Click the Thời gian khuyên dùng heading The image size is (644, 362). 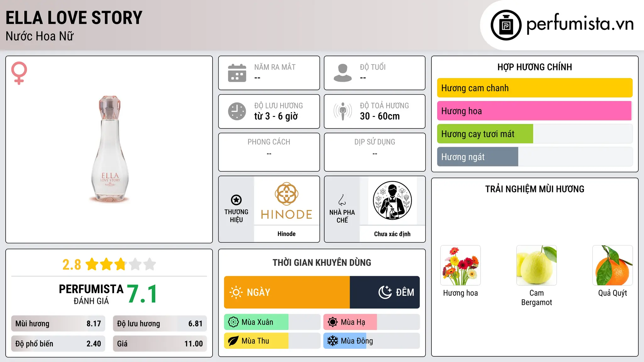pyautogui.click(x=322, y=262)
